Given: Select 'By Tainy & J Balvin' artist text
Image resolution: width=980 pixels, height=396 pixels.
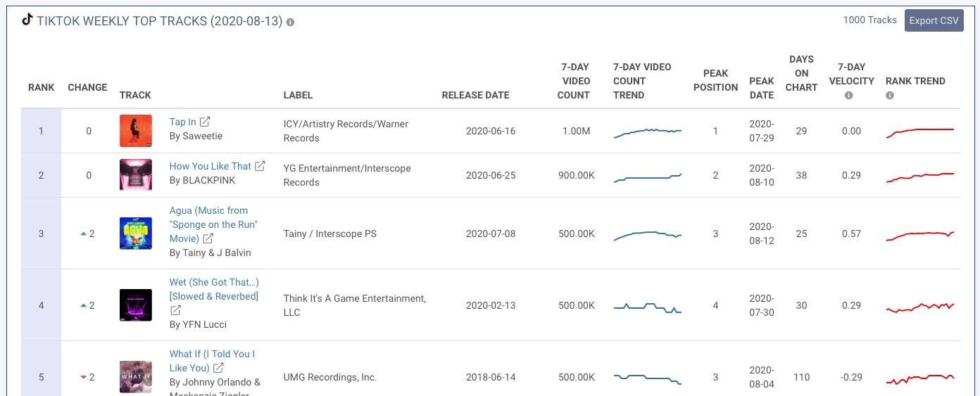Looking at the screenshot, I should 210,253.
